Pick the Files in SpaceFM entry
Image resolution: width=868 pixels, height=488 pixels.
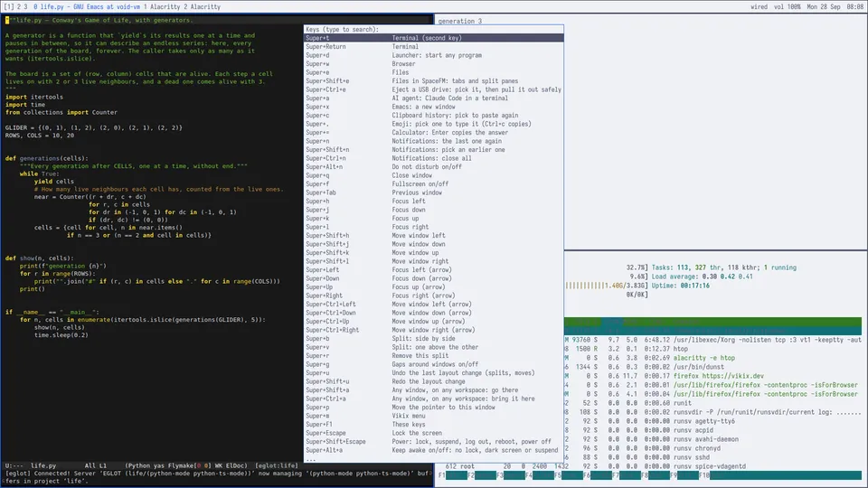[x=434, y=80]
